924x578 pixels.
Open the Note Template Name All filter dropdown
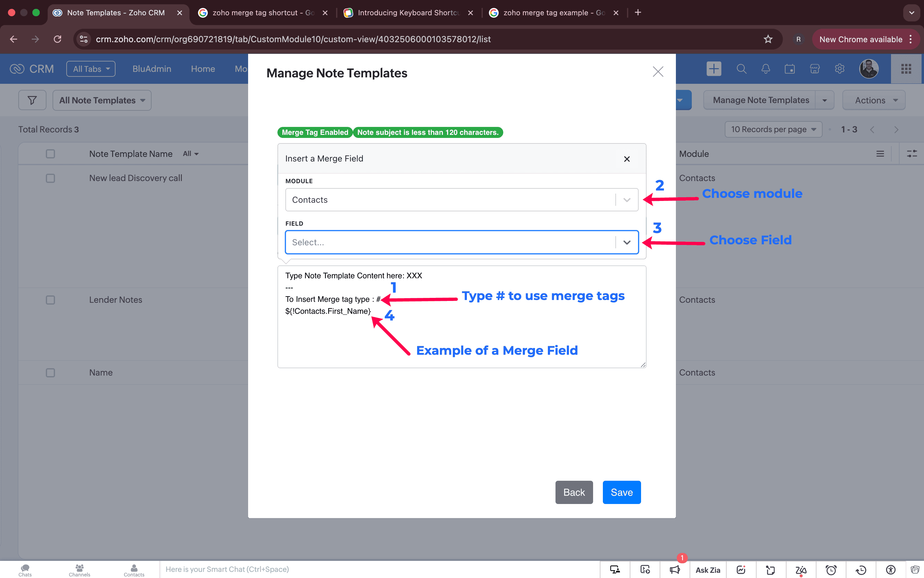[191, 154]
